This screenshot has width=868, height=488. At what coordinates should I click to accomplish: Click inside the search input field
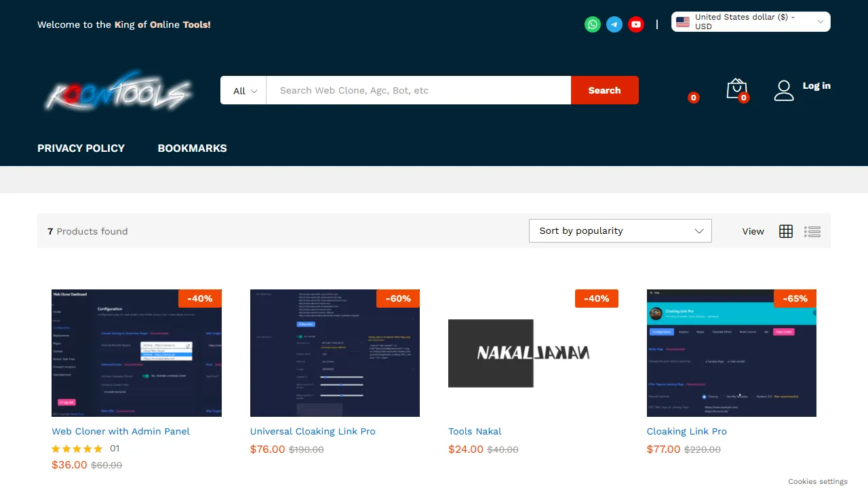point(417,90)
